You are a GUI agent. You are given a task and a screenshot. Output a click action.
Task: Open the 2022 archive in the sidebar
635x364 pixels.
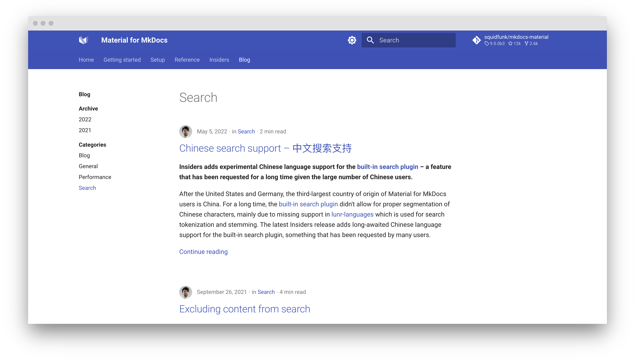(85, 119)
